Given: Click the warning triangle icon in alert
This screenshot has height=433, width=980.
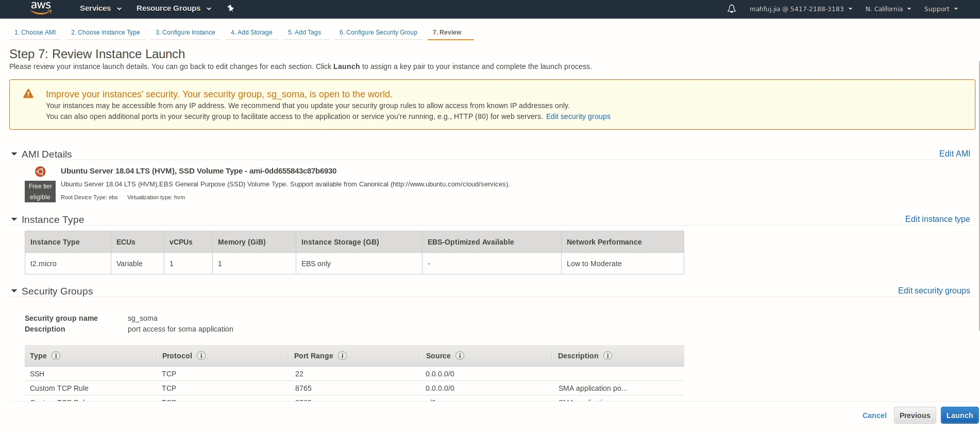Looking at the screenshot, I should (x=28, y=94).
